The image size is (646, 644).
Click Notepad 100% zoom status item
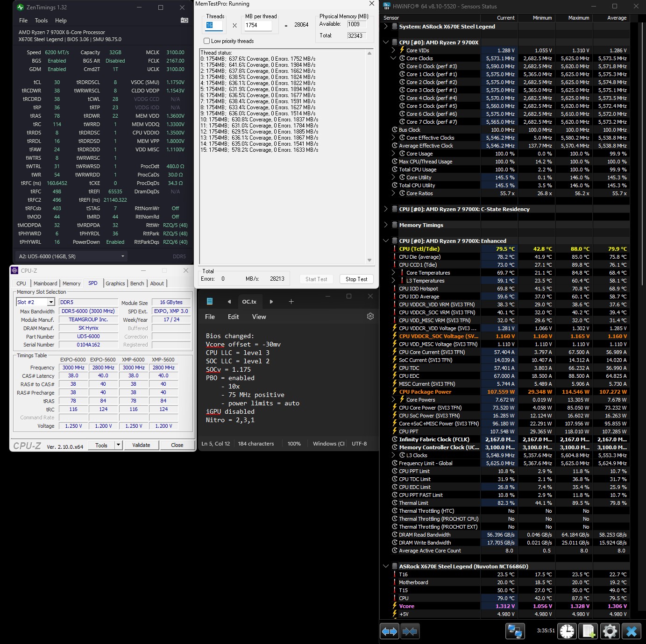[x=294, y=444]
